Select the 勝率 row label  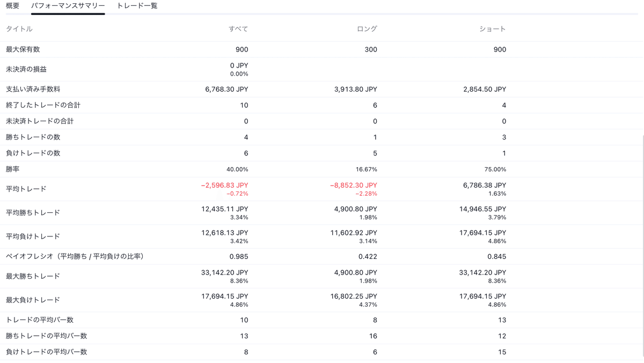(12, 169)
